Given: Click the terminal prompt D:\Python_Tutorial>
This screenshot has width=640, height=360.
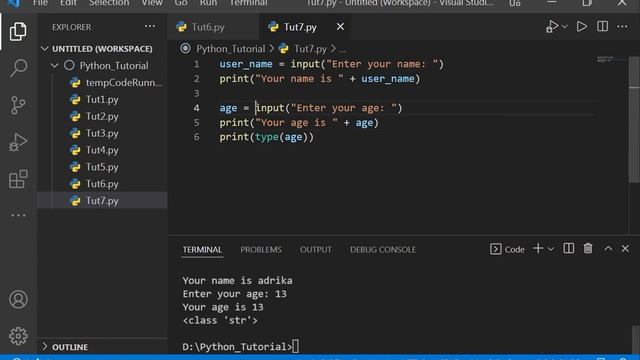Looking at the screenshot, I should coord(237,347).
